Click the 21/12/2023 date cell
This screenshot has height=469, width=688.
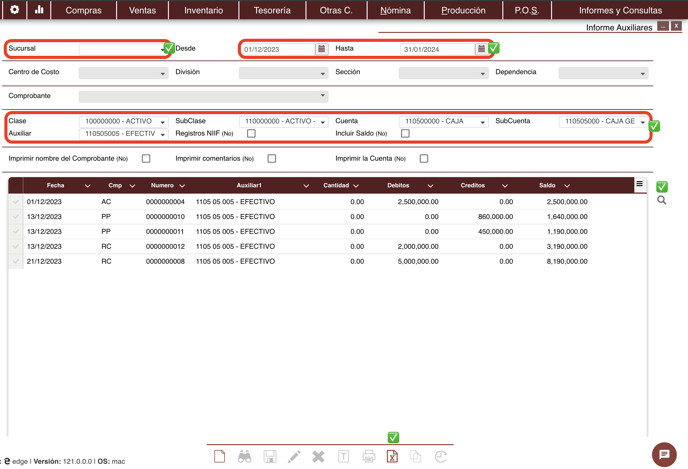[x=44, y=261]
